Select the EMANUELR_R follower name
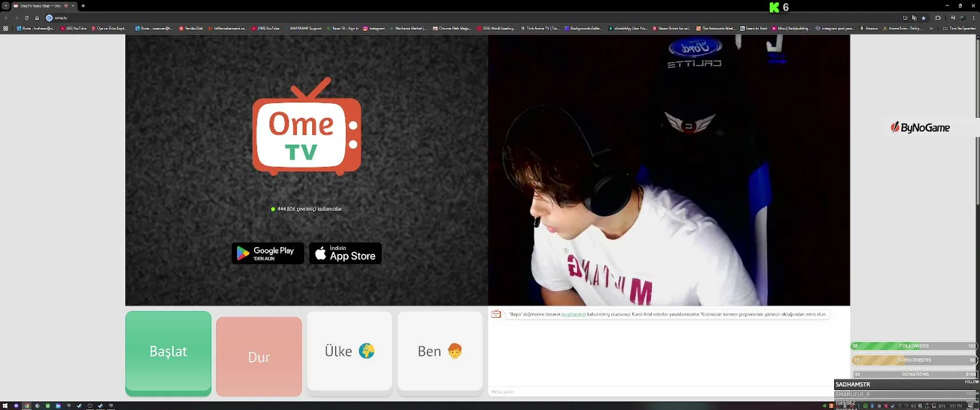 (x=853, y=394)
